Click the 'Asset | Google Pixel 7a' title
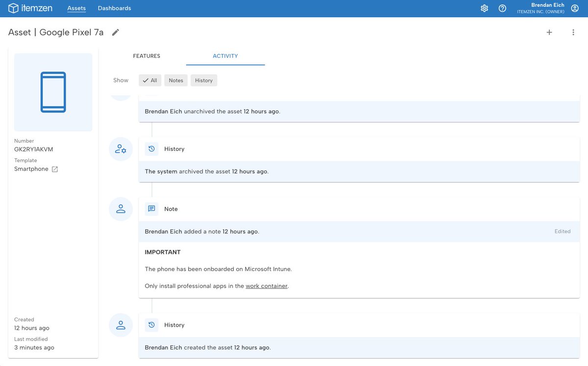 pyautogui.click(x=56, y=32)
